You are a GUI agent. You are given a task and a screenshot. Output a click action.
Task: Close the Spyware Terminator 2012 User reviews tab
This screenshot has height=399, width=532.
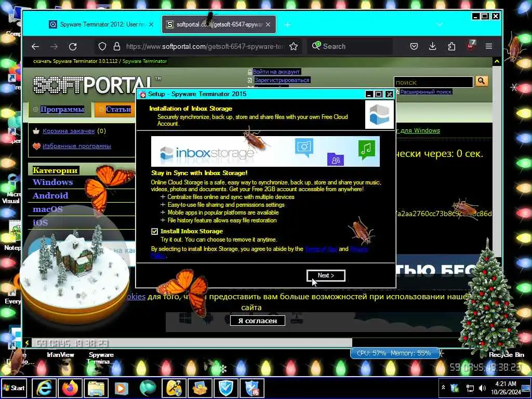pos(151,24)
